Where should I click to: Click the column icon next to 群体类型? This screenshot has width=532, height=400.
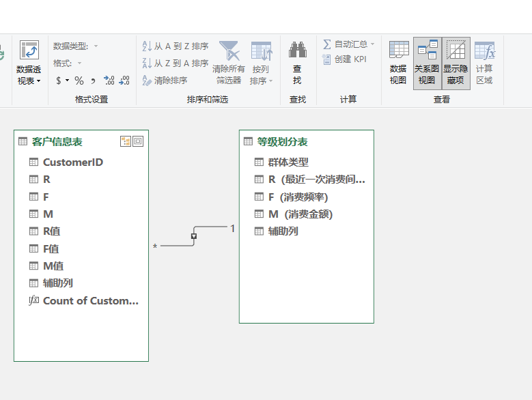point(259,162)
